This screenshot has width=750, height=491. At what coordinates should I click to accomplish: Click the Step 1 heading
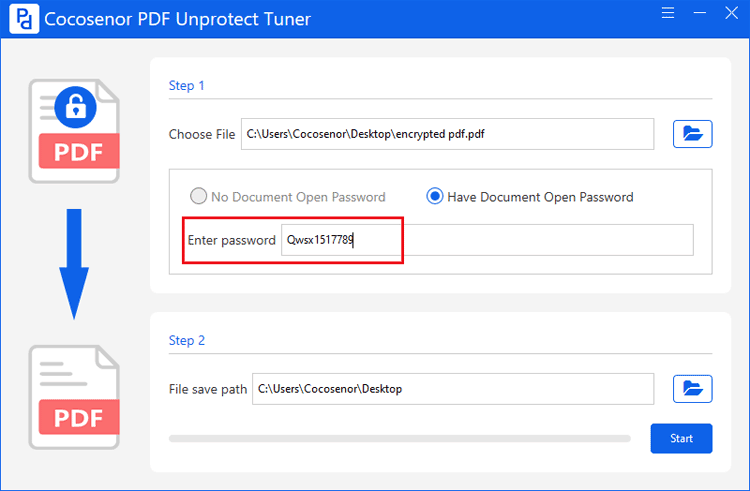click(187, 86)
